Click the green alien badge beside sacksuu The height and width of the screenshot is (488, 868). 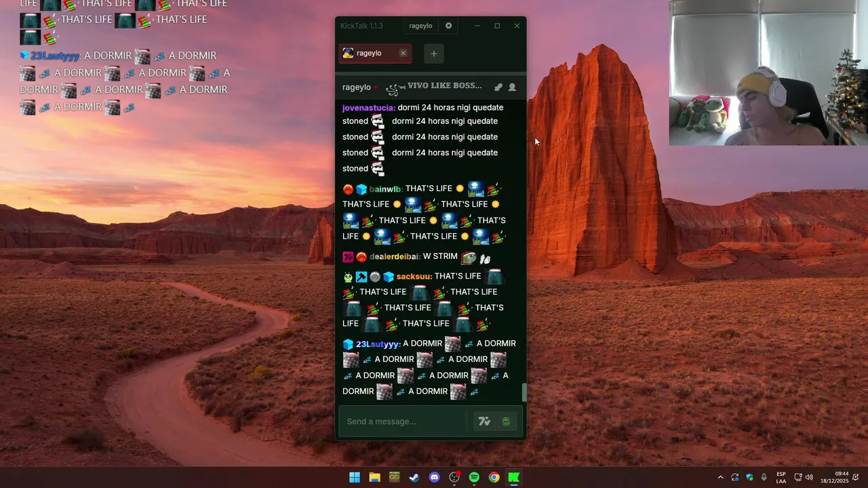point(348,277)
